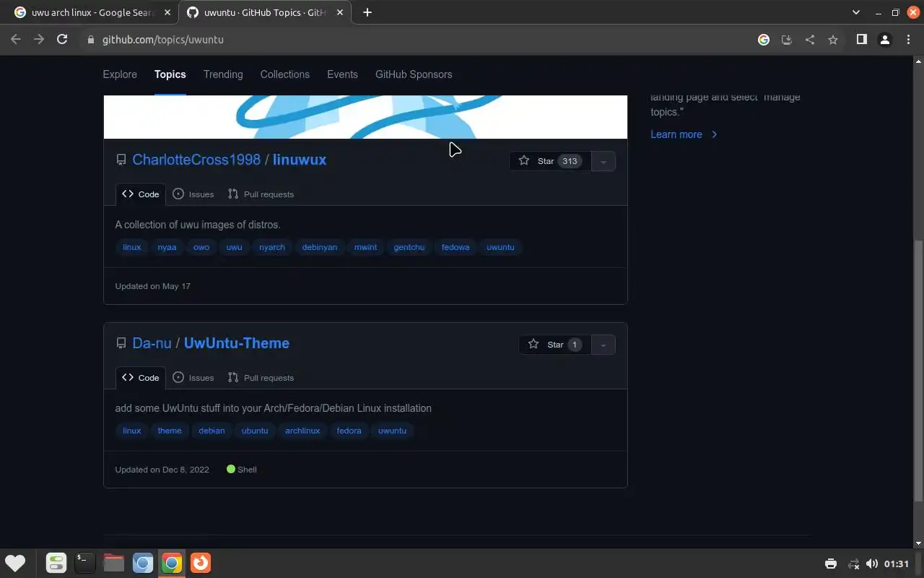Click the fedowa topic tag
924x578 pixels.
coord(456,247)
